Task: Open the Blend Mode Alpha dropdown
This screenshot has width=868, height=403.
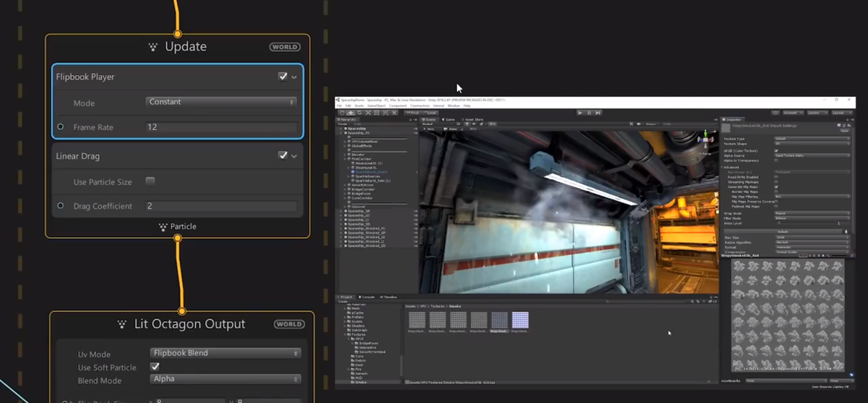Action: pyautogui.click(x=224, y=379)
